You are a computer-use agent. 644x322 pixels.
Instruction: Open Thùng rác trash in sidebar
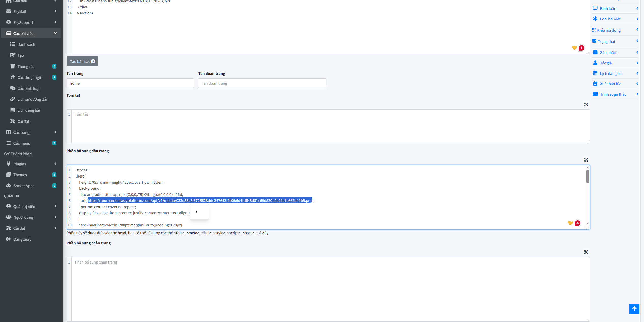[x=26, y=66]
